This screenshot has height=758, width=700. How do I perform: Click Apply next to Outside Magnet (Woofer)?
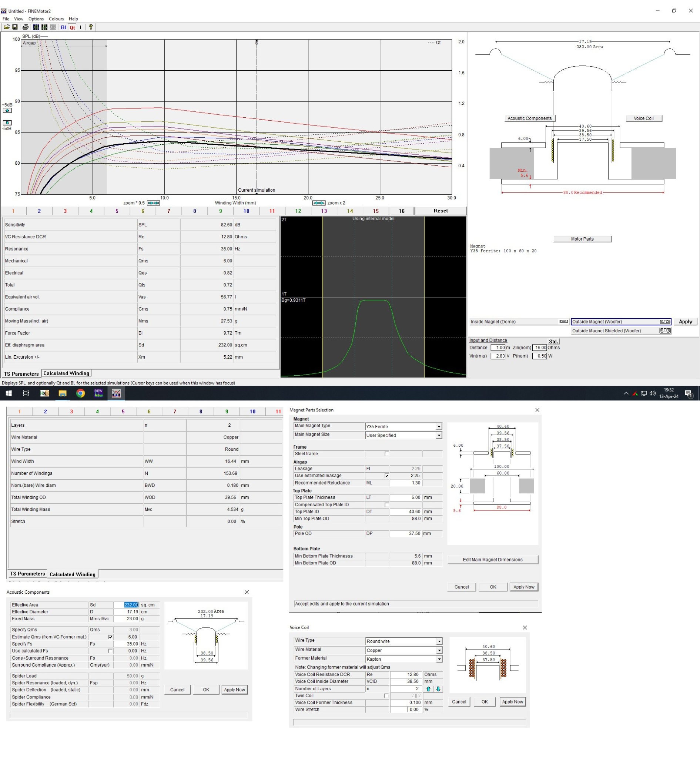coord(685,322)
